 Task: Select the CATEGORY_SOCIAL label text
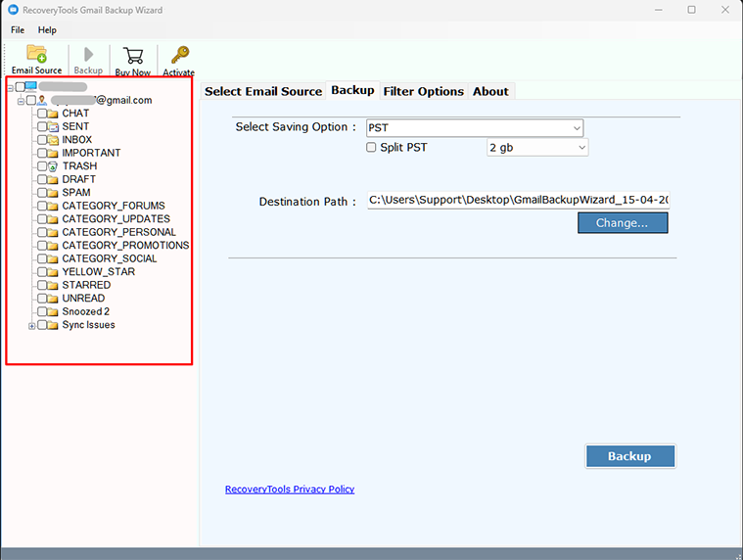pyautogui.click(x=110, y=258)
